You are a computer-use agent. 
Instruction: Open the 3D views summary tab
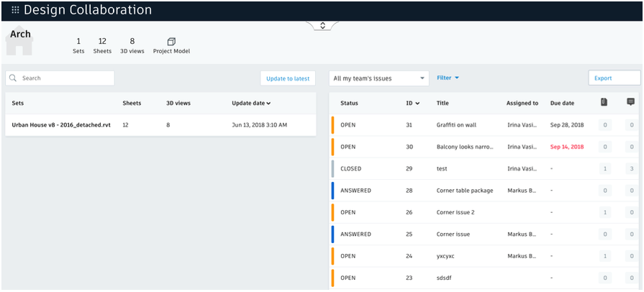click(x=132, y=45)
